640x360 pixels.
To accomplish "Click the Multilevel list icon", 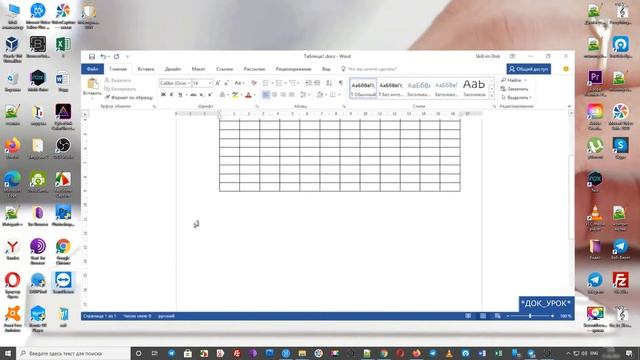I will [x=293, y=83].
